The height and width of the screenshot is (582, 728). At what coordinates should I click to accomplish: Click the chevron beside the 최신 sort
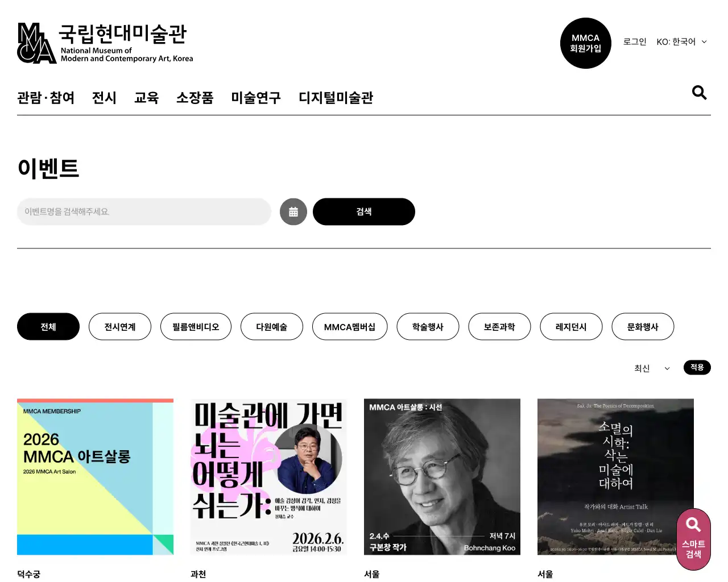667,368
